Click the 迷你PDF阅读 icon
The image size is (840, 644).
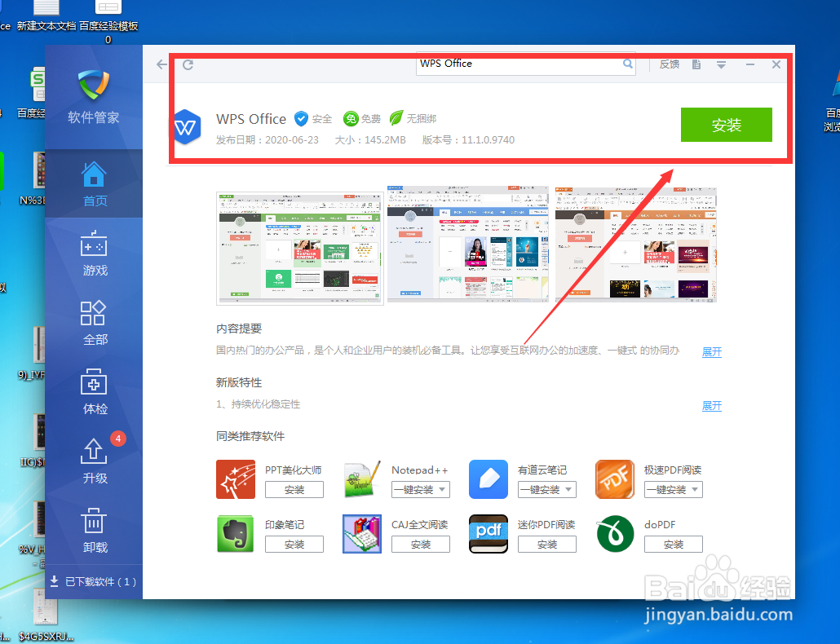click(489, 534)
